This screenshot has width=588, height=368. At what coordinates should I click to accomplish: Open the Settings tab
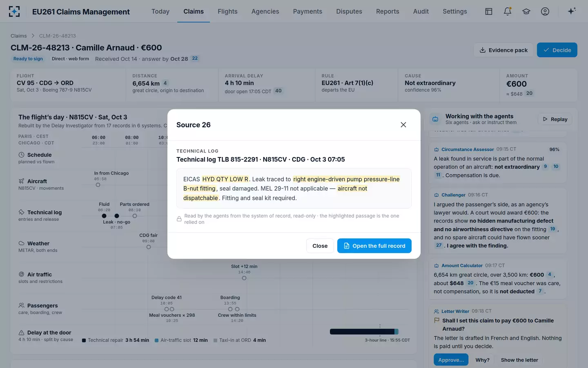(454, 11)
